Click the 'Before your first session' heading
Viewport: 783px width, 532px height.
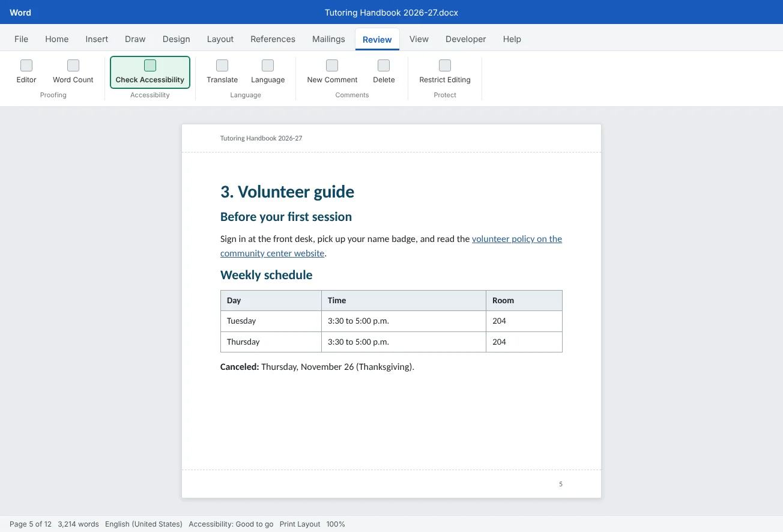point(286,217)
